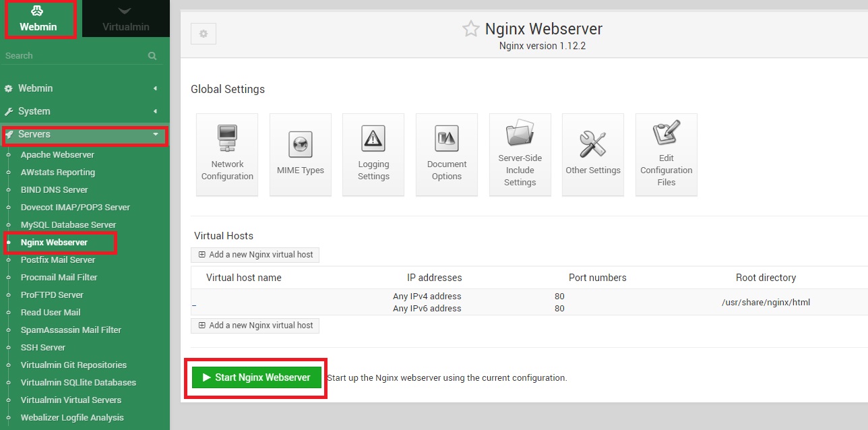Favorite Nginx Webserver with star icon
The image size is (868, 430).
470,28
